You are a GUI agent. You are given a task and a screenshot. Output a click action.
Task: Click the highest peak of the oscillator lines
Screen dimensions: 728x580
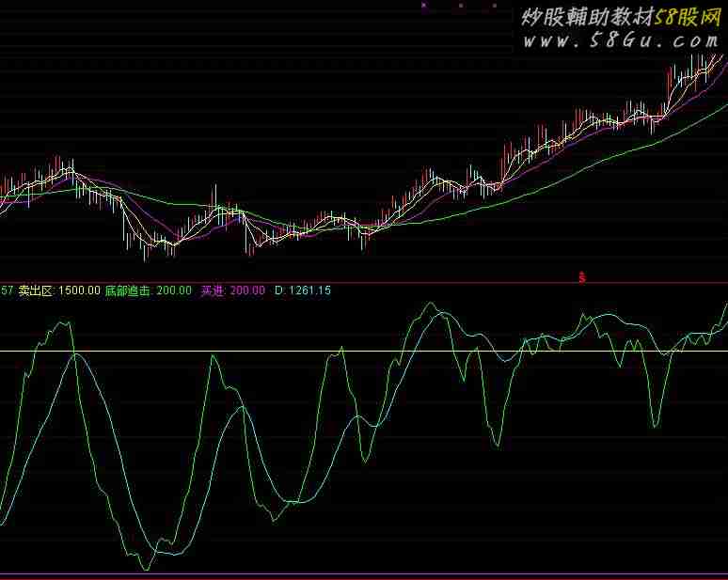(x=430, y=304)
